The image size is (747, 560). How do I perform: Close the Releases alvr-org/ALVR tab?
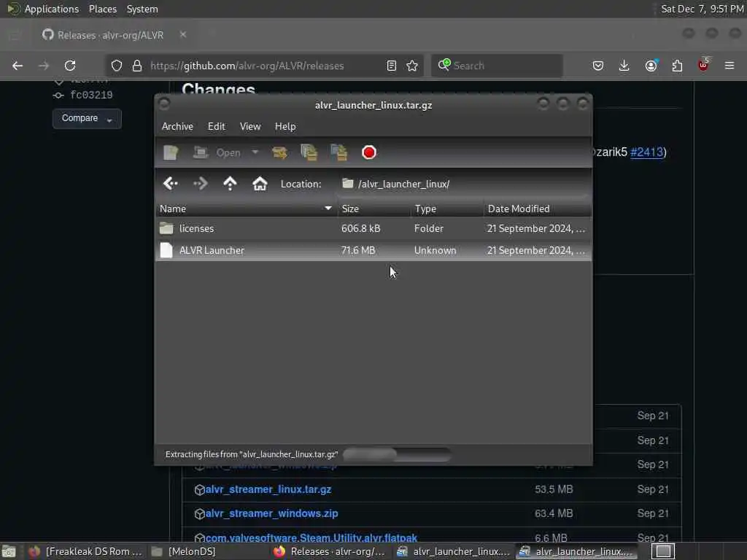click(x=183, y=34)
